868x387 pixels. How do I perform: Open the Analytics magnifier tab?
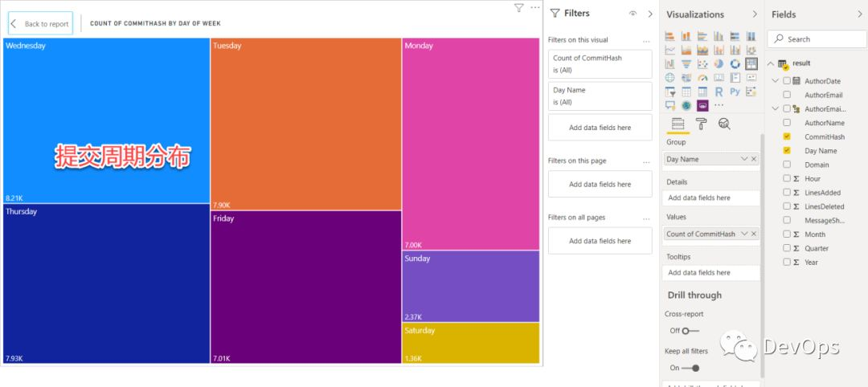click(x=724, y=124)
